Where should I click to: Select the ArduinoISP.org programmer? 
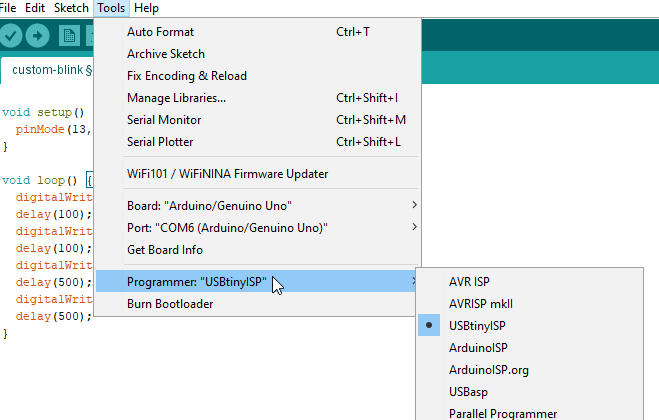[x=489, y=369]
